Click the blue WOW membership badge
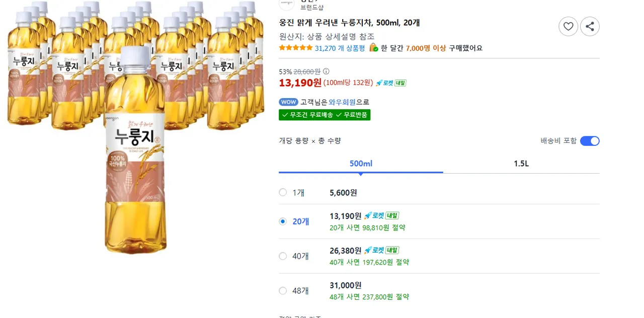Viewport: 644px width, 318px height. click(289, 102)
